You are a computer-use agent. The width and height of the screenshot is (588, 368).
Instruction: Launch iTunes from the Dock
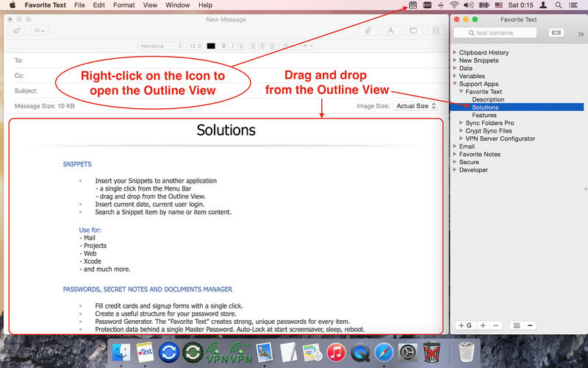(x=336, y=353)
